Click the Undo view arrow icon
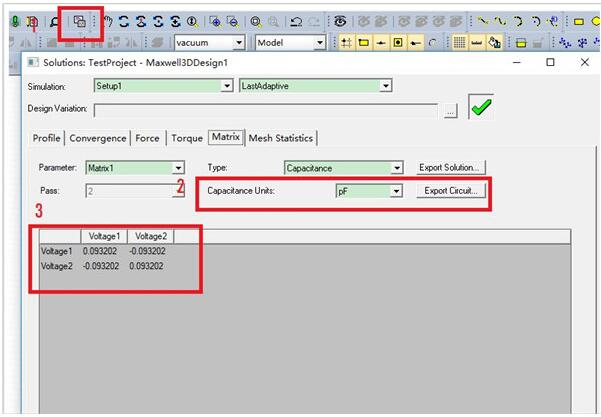 click(x=296, y=21)
